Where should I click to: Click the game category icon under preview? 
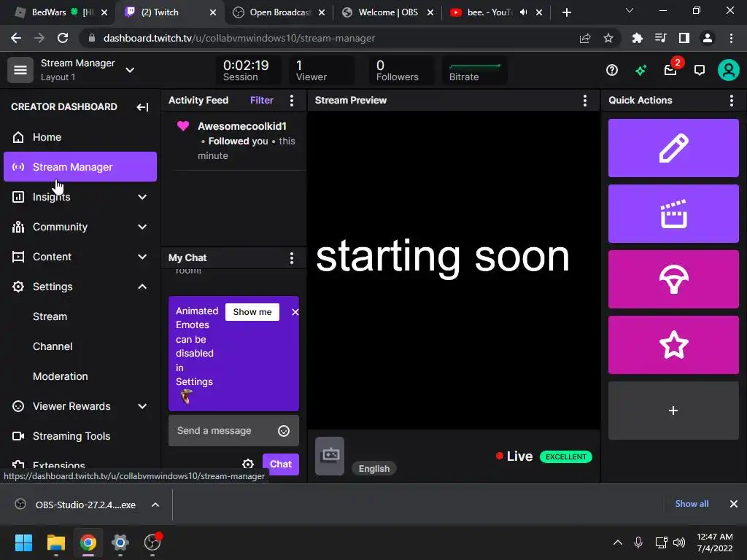[330, 456]
